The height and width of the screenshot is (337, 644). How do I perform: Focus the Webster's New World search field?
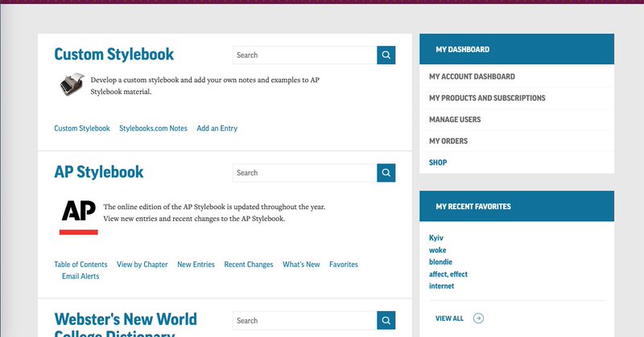[x=305, y=321]
